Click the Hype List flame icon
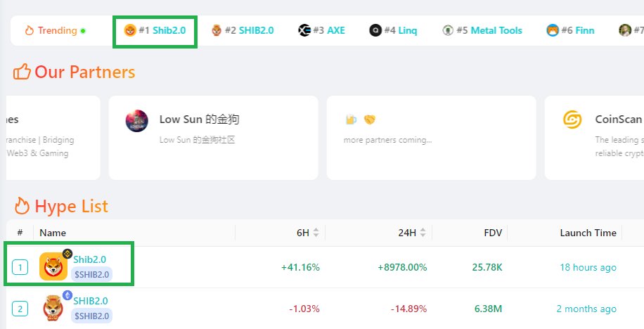This screenshot has height=329, width=644. [22, 206]
